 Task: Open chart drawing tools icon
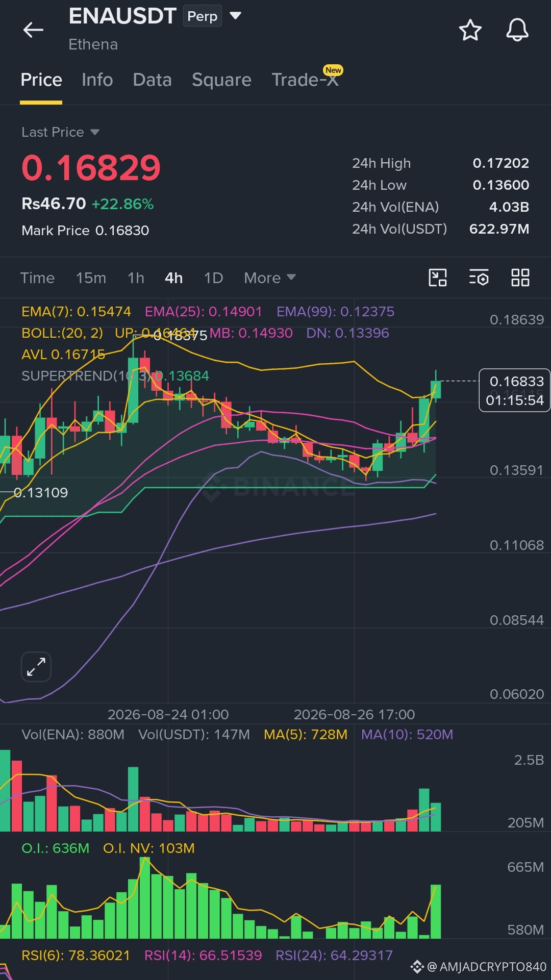coord(438,278)
